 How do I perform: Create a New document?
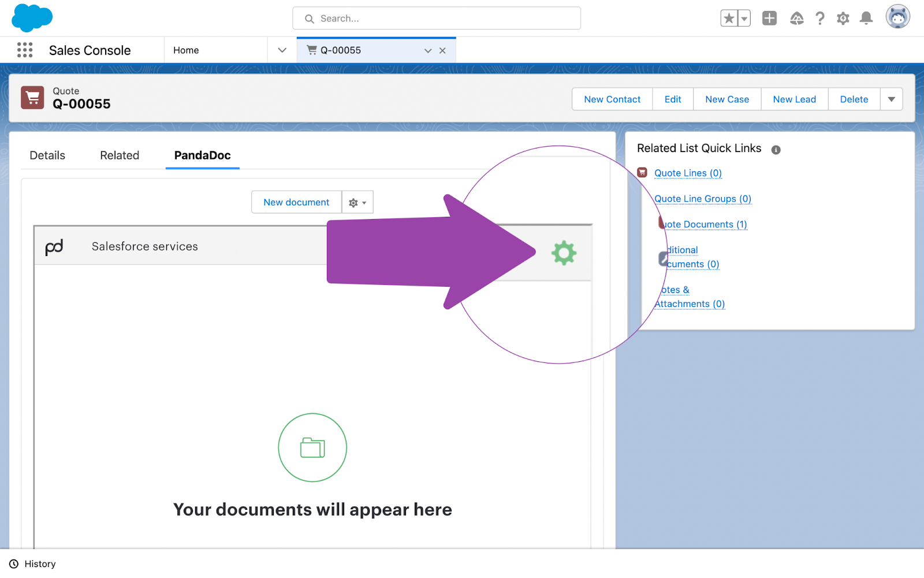click(x=296, y=202)
